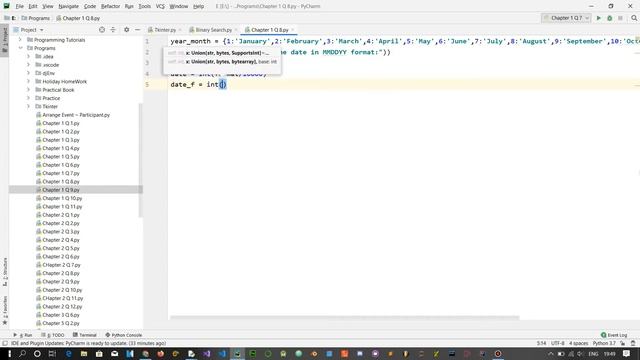Image resolution: width=640 pixels, height=360 pixels.
Task: Toggle the tool window quick access icon
Action: (x=4, y=343)
